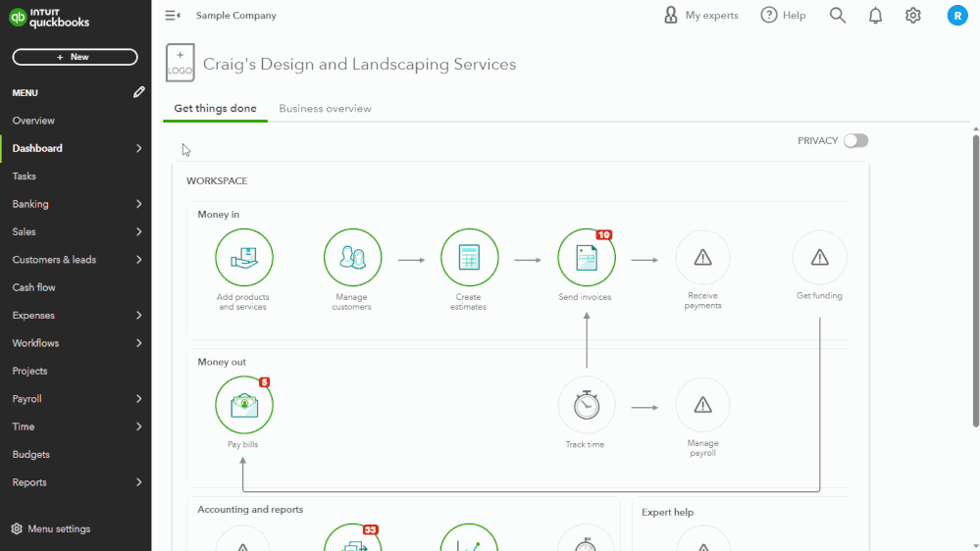
Task: Open Projects in the sidebar
Action: pos(29,371)
